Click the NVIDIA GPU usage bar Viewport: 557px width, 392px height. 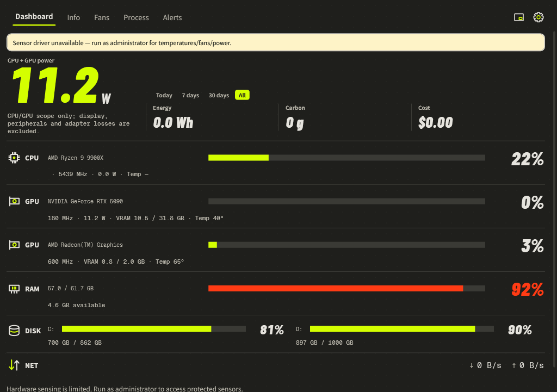coord(346,201)
